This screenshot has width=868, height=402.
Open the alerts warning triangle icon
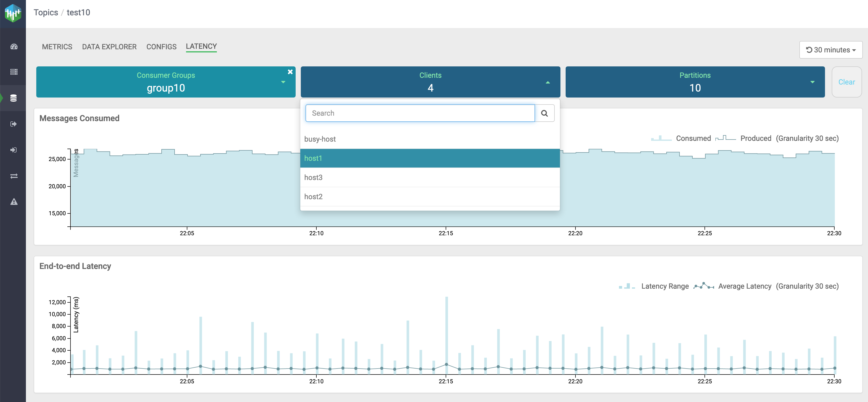[13, 202]
